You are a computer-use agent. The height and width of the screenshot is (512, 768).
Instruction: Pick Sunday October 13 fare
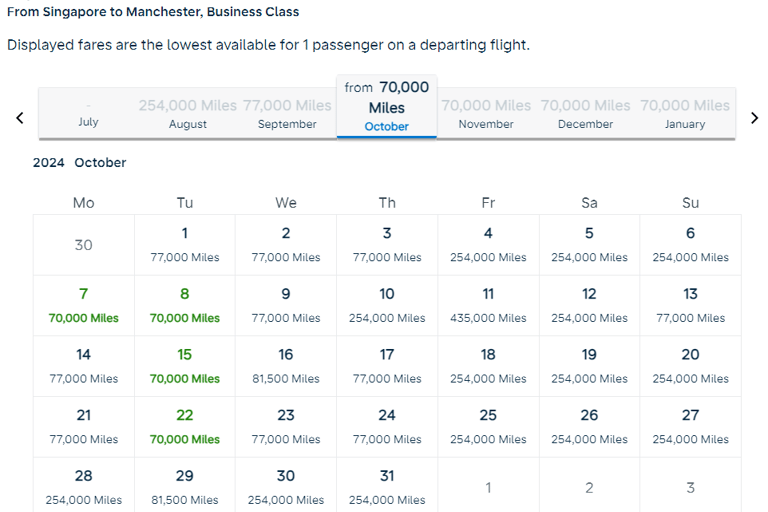click(690, 305)
